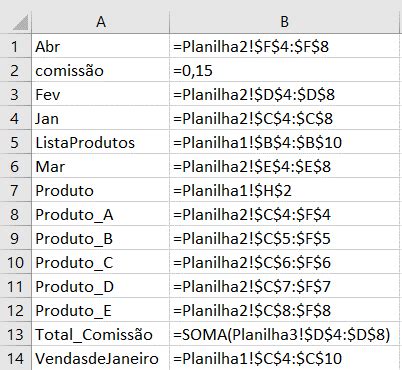Click the cell labeled Mar
402x370 pixels.
(101, 166)
